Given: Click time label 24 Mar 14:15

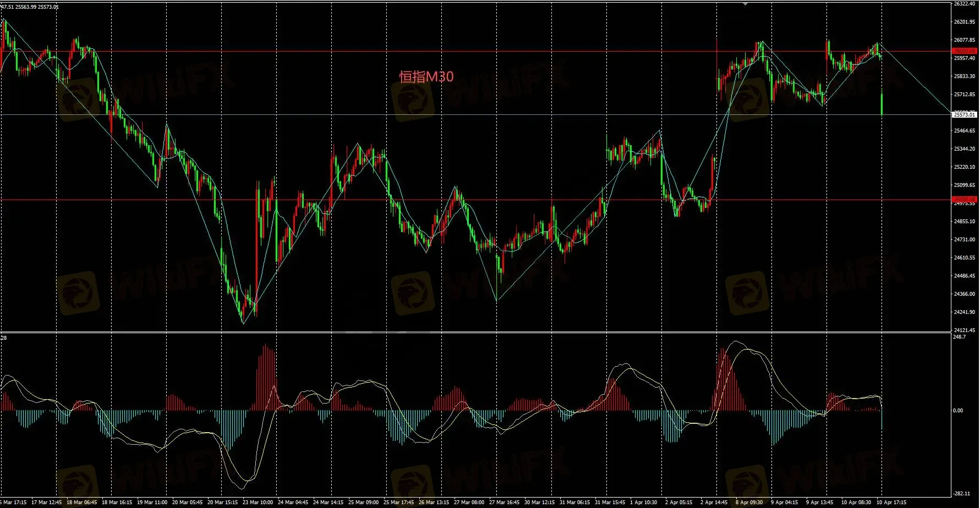Looking at the screenshot, I should (x=328, y=503).
